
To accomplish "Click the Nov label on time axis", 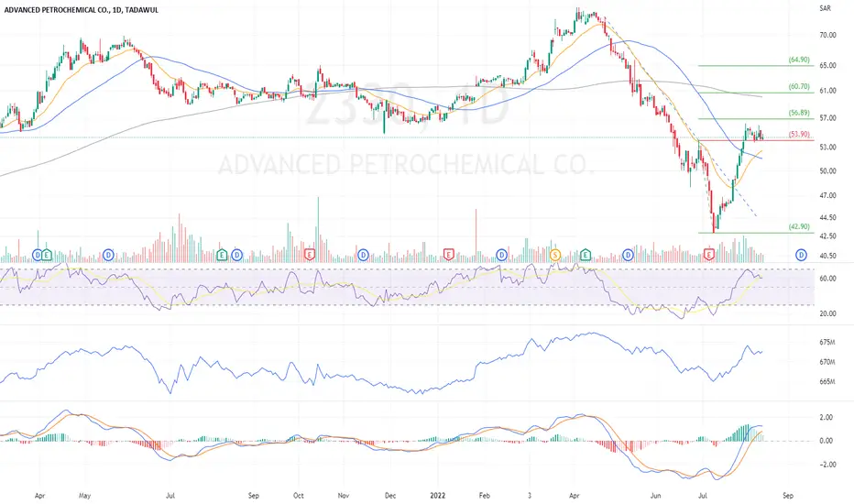I will (x=343, y=496).
